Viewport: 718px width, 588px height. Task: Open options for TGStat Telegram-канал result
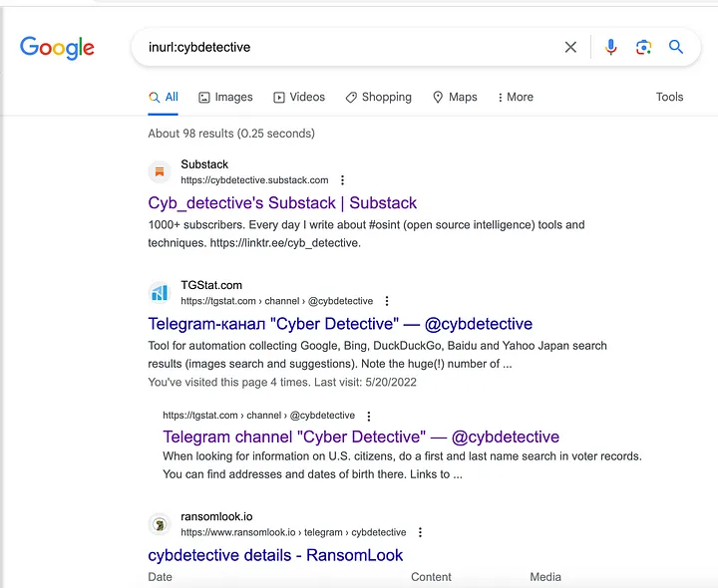click(x=387, y=301)
